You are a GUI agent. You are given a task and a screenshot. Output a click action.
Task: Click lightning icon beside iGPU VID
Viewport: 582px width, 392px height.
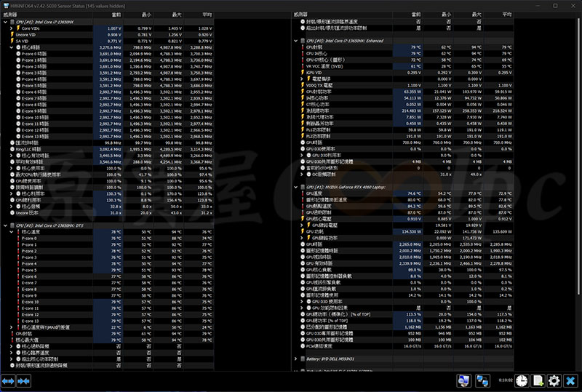[x=303, y=73]
